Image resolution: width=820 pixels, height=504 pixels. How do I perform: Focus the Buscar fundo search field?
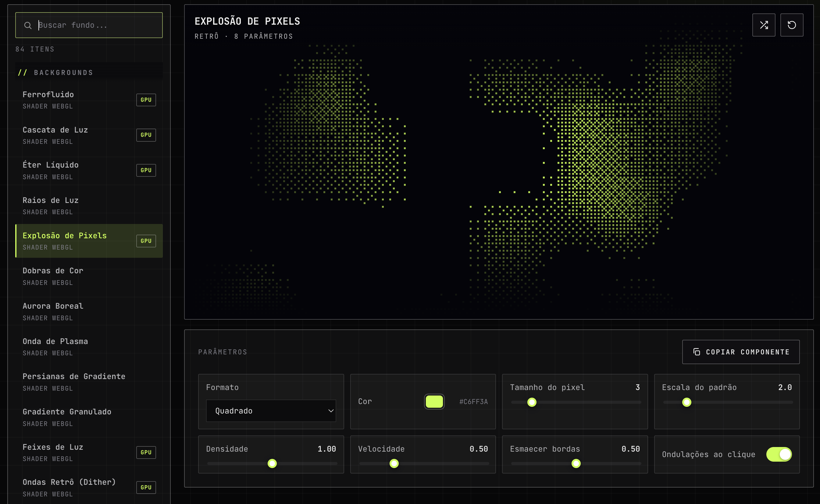point(89,25)
